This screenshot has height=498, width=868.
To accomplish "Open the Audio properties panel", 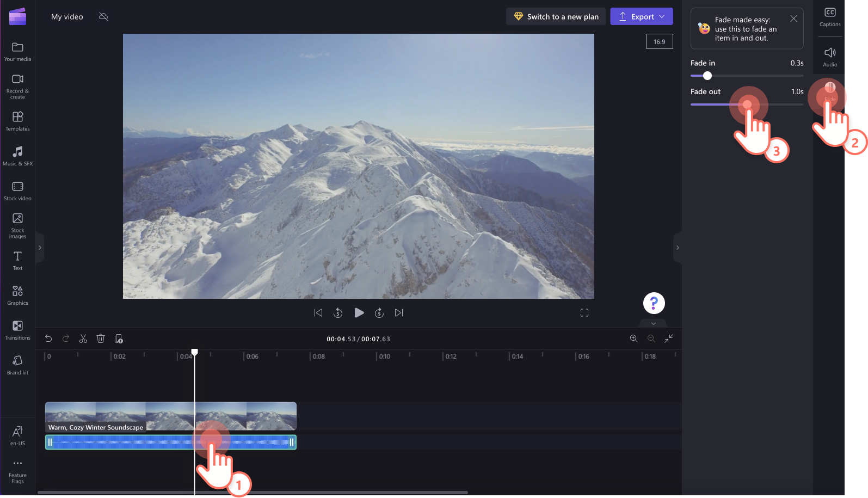I will (830, 57).
